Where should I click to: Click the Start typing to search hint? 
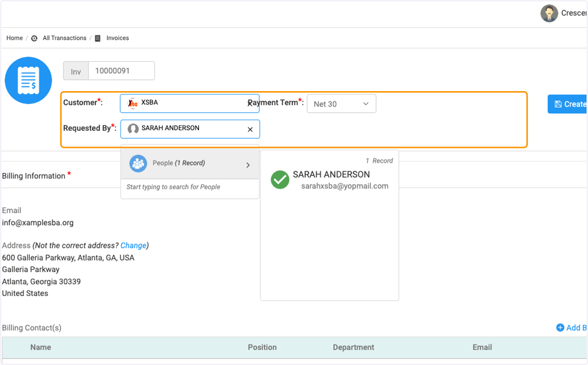[x=173, y=187]
